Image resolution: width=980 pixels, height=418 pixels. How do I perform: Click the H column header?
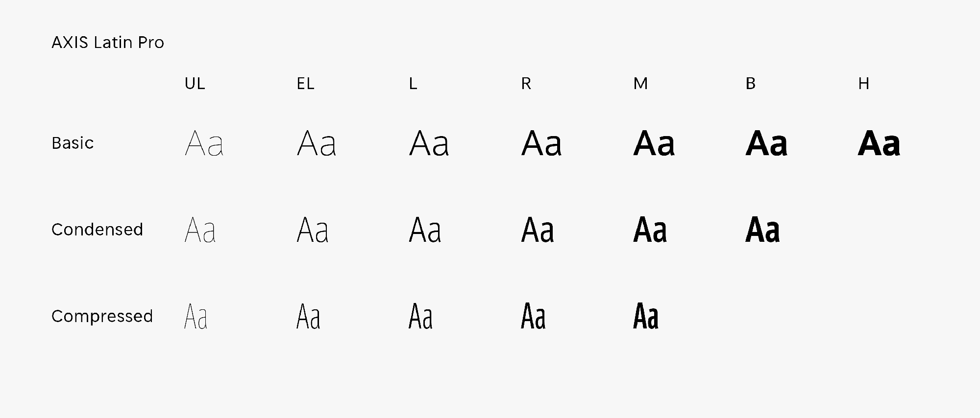[x=864, y=84]
